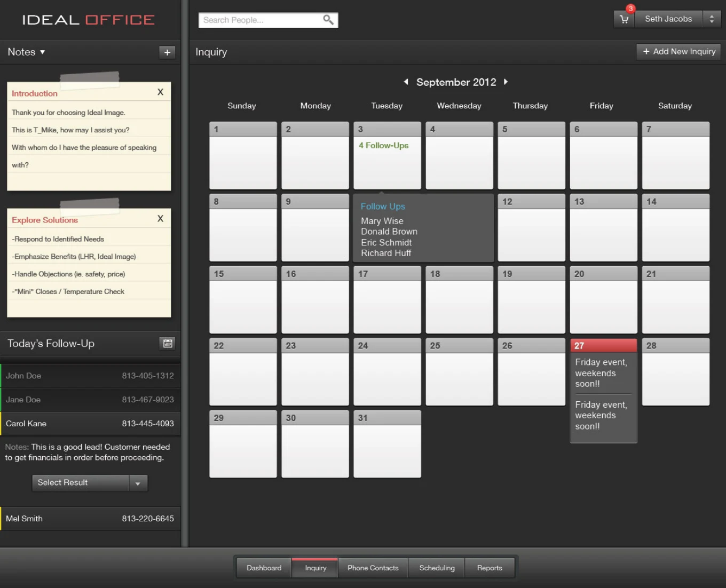Open the Reports tab
The width and height of the screenshot is (726, 588).
click(490, 568)
